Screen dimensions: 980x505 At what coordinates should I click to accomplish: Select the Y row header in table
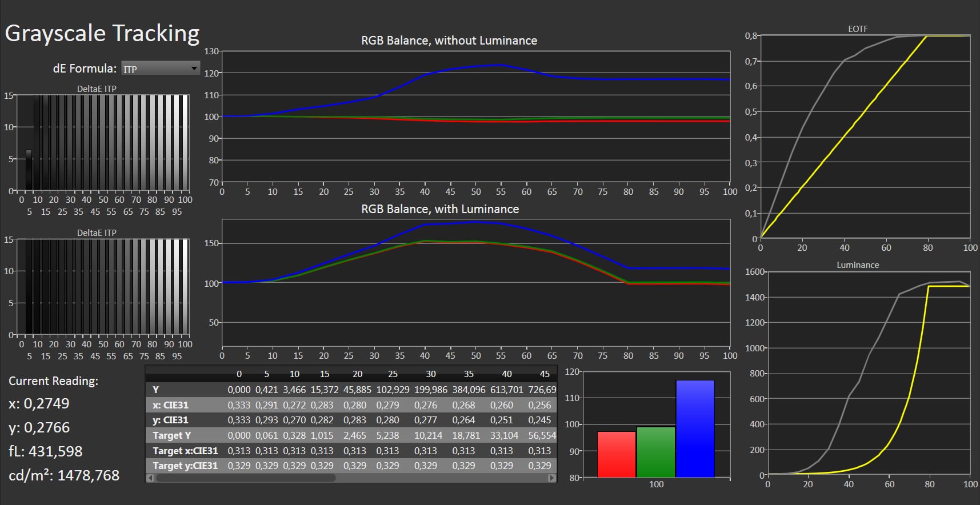tap(155, 390)
